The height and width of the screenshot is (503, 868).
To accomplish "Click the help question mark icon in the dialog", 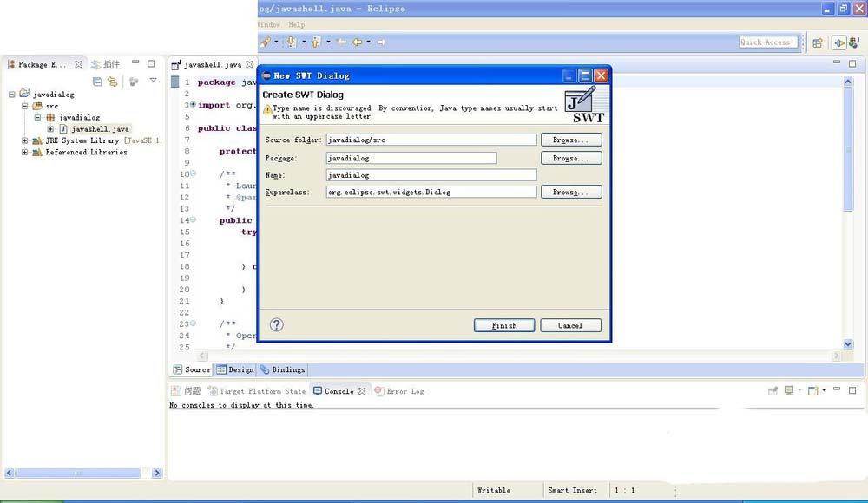I will 275,324.
